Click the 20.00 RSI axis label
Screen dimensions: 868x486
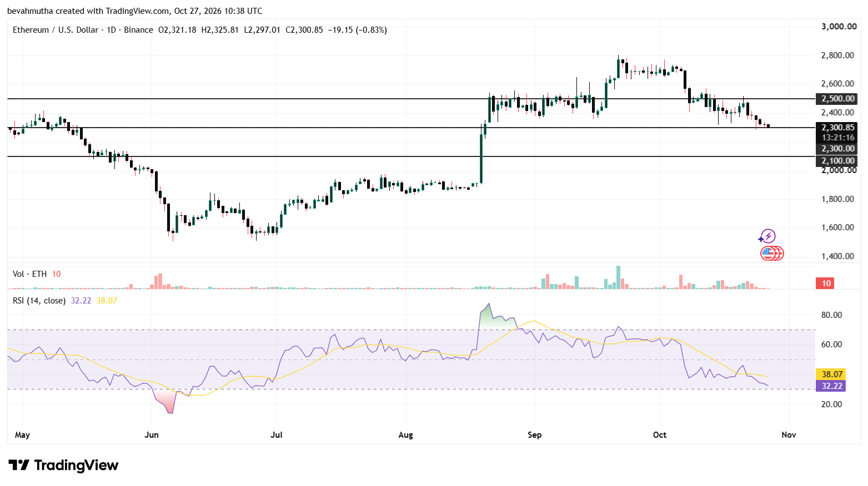832,404
